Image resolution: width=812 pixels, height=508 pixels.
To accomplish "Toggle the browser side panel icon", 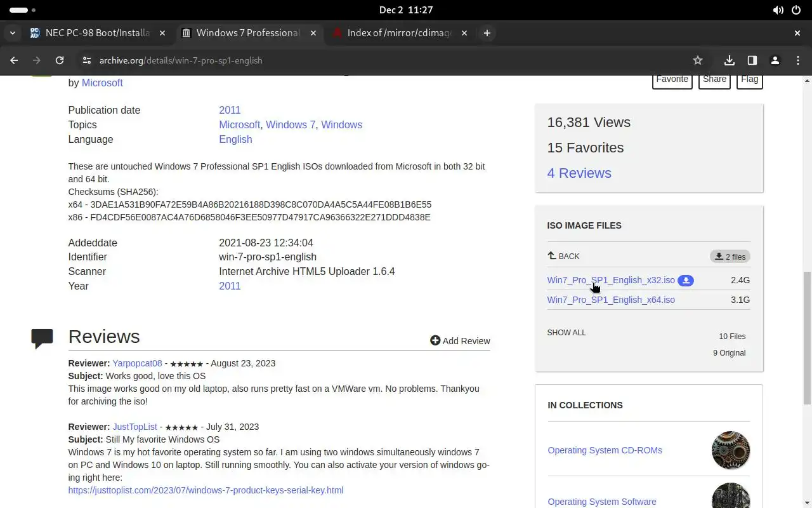I will [752, 60].
